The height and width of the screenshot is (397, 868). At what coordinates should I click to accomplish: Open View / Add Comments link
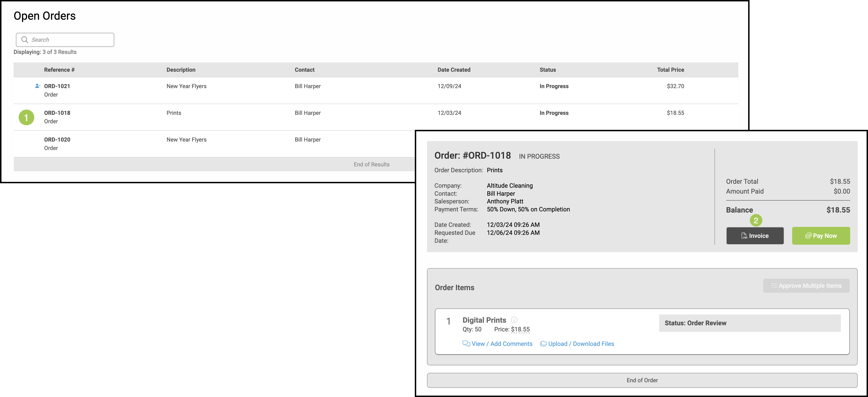click(502, 344)
